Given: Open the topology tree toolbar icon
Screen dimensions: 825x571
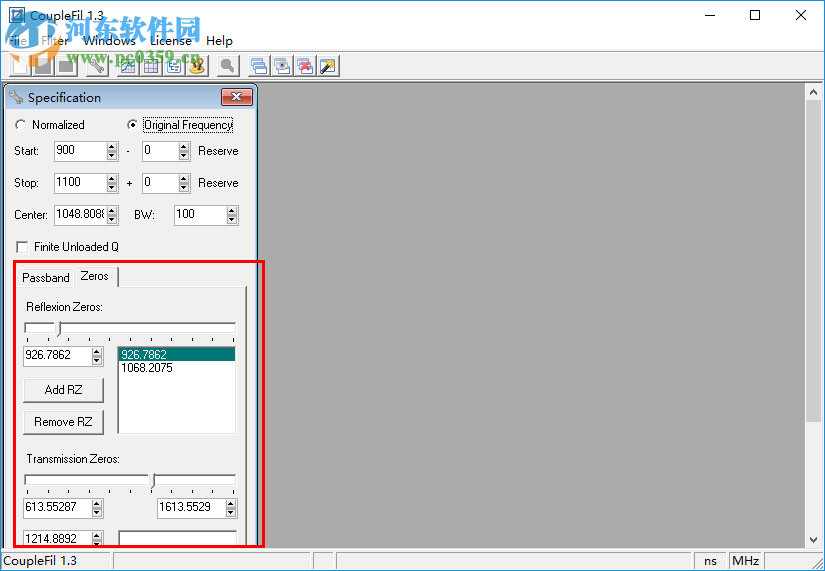Looking at the screenshot, I should (x=174, y=66).
